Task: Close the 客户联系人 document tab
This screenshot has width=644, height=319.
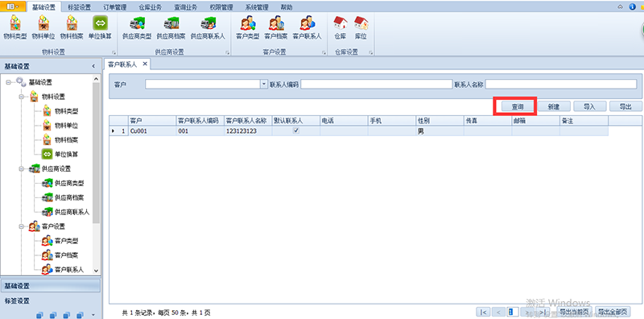Action: [145, 64]
